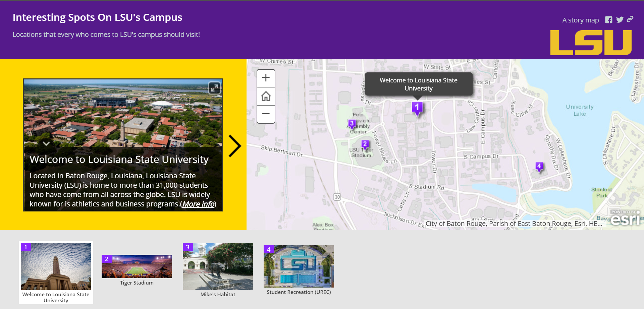Viewport: 644px width, 309px height.
Task: Click the 'Student Recreation (UREC)' caption
Action: [299, 292]
